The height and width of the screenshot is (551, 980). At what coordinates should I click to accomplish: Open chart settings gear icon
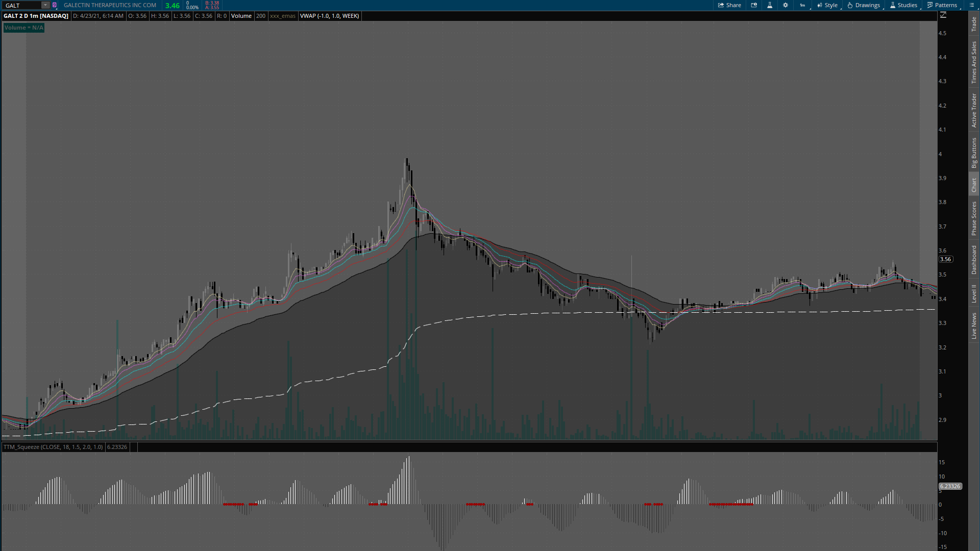pyautogui.click(x=786, y=5)
